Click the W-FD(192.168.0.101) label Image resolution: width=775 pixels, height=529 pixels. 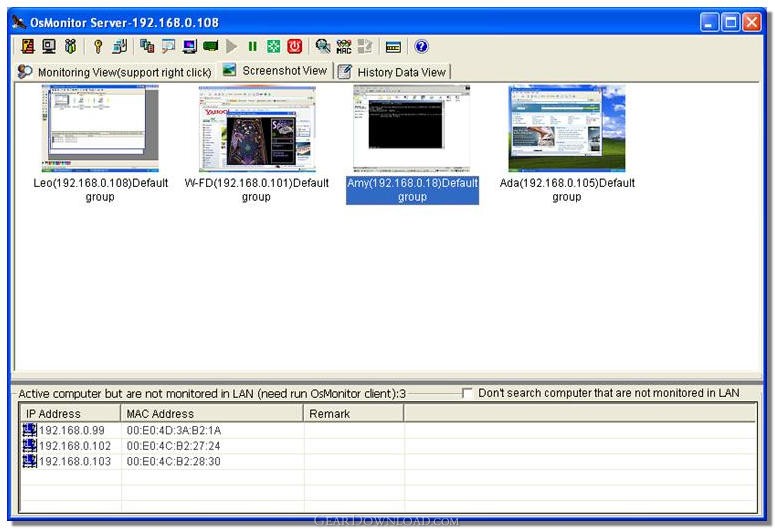tap(256, 190)
